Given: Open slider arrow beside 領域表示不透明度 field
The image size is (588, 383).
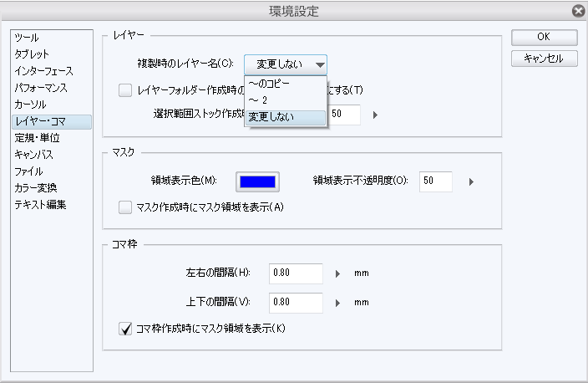Looking at the screenshot, I should [x=471, y=182].
